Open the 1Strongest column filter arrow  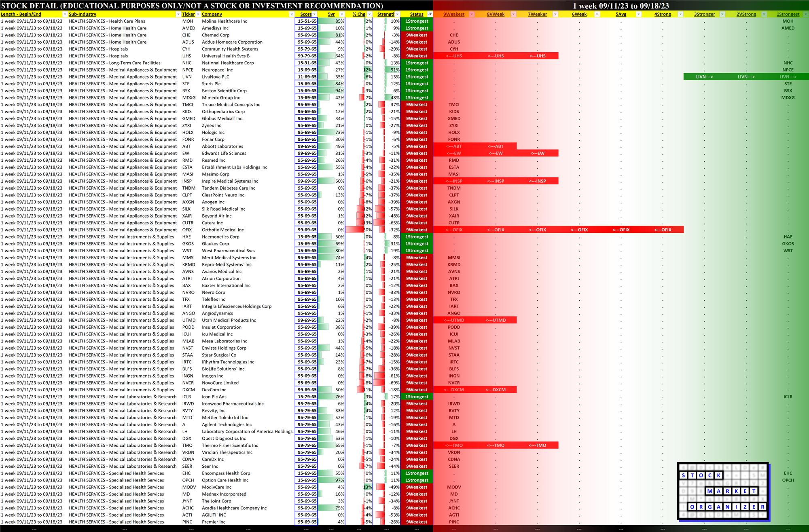(x=805, y=14)
